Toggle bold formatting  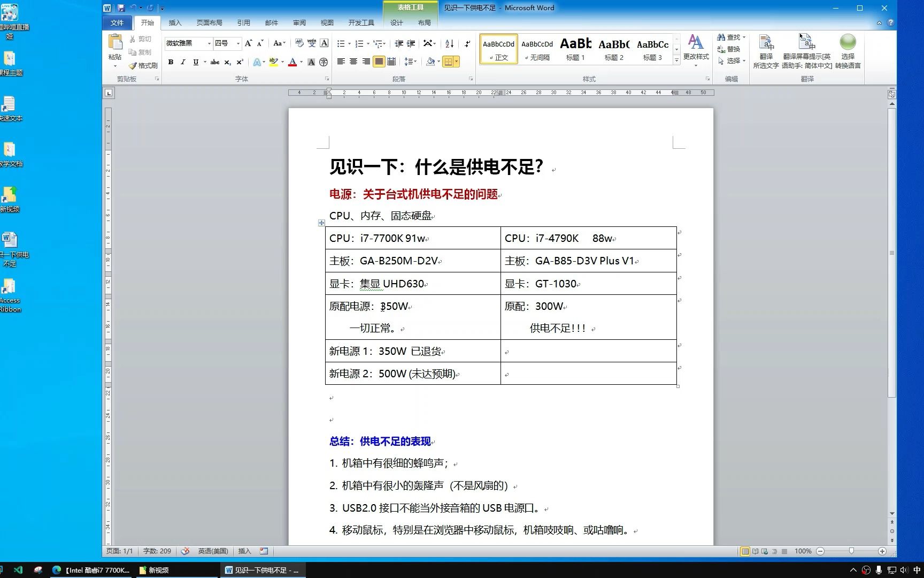pos(171,62)
